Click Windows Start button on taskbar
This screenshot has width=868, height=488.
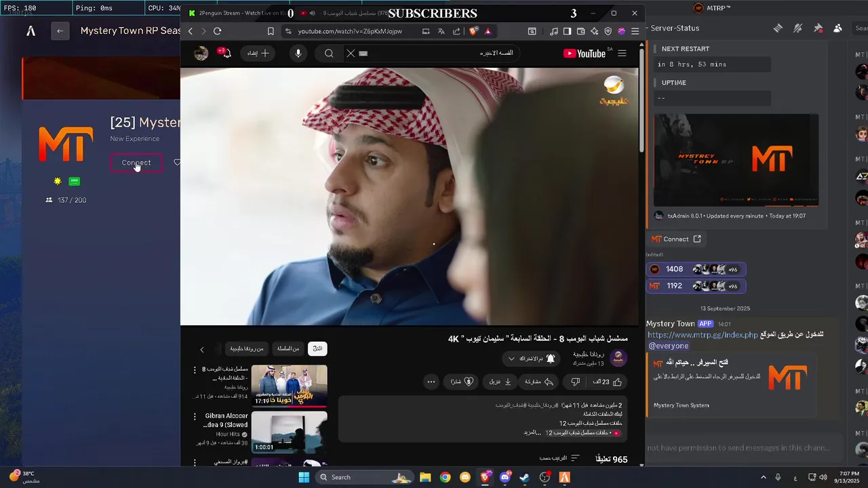click(304, 477)
